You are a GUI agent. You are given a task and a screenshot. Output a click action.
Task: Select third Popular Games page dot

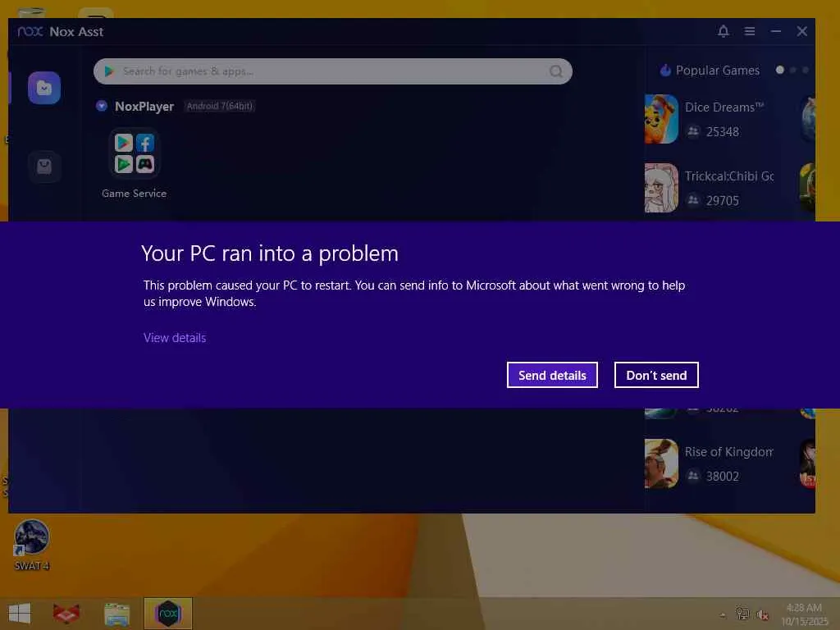coord(806,71)
